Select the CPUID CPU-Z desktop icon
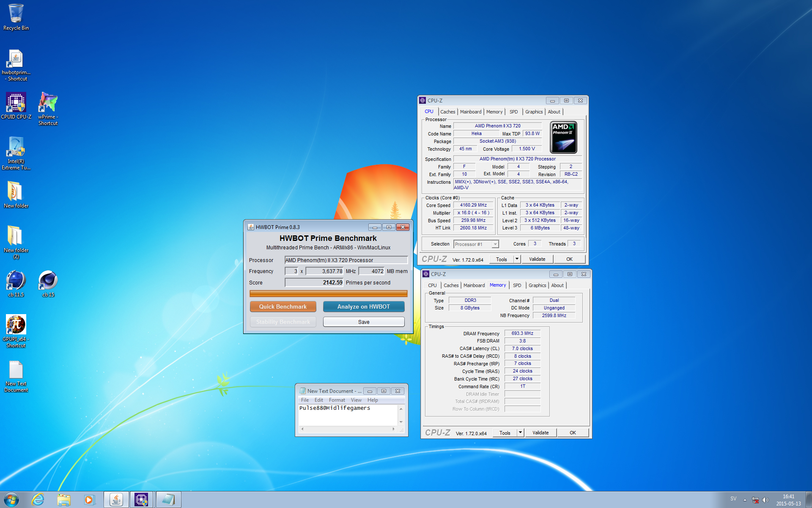This screenshot has height=508, width=812. [16, 106]
